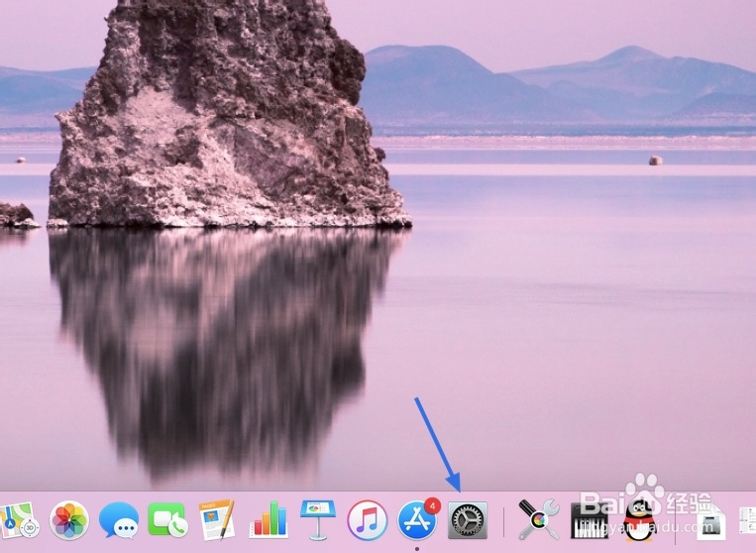Open the Keynote app
This screenshot has height=553, width=756.
(x=317, y=519)
